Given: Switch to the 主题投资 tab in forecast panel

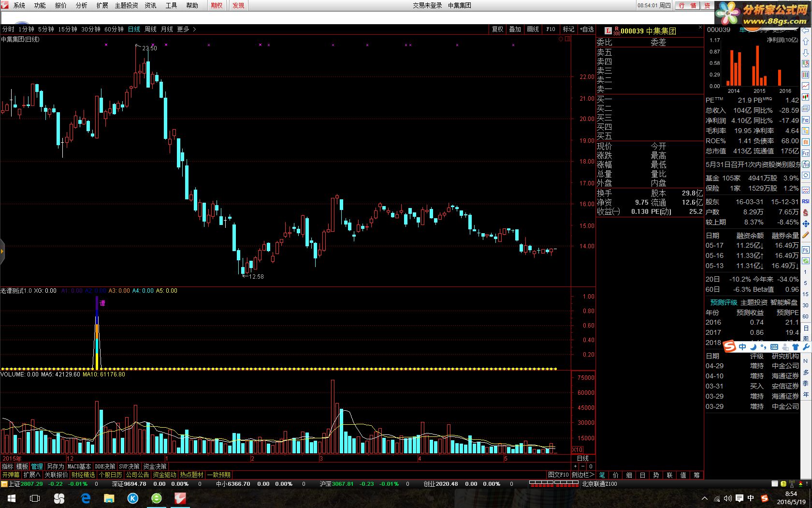Looking at the screenshot, I should 754,302.
